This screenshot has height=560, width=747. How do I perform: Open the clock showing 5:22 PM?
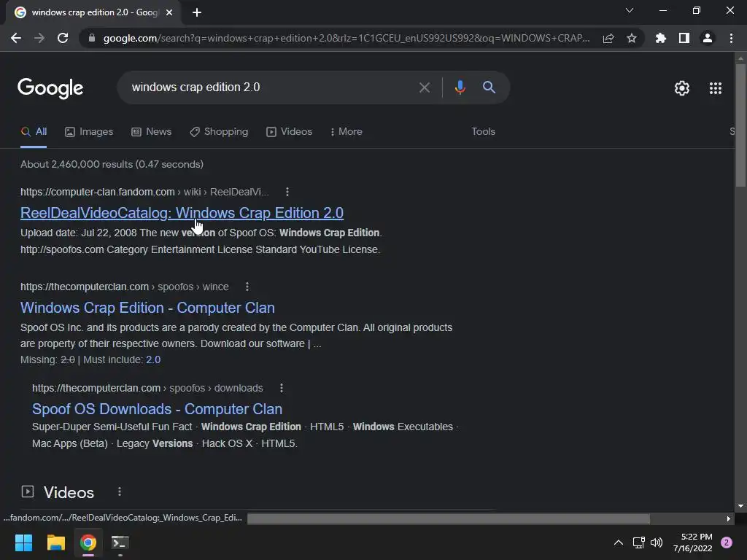click(693, 542)
